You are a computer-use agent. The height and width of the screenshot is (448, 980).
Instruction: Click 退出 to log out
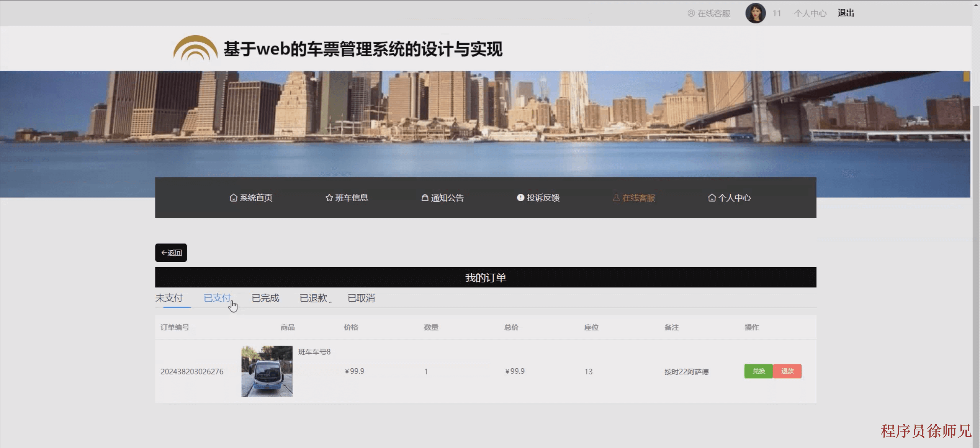pyautogui.click(x=846, y=13)
